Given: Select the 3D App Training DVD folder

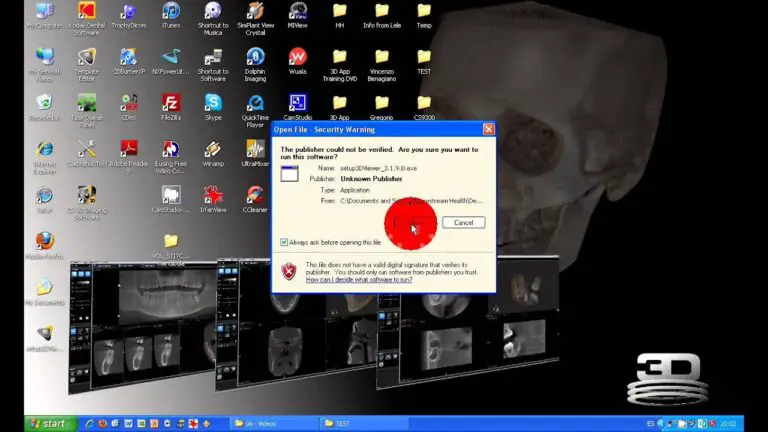Looking at the screenshot, I should 339,65.
